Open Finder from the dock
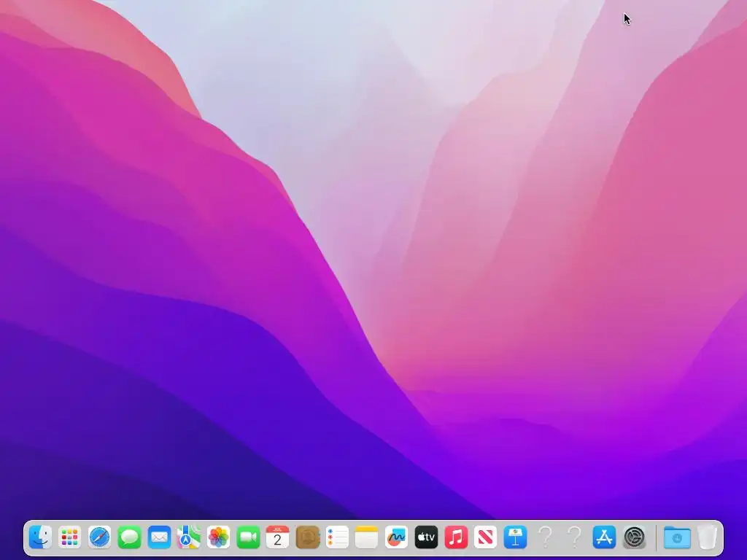Image resolution: width=747 pixels, height=560 pixels. coord(40,537)
